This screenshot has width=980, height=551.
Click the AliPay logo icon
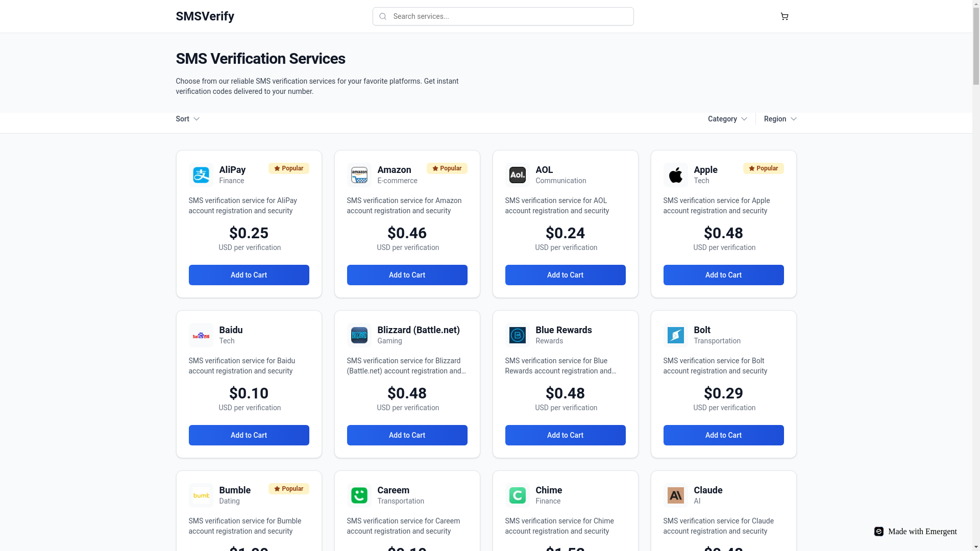pos(201,175)
